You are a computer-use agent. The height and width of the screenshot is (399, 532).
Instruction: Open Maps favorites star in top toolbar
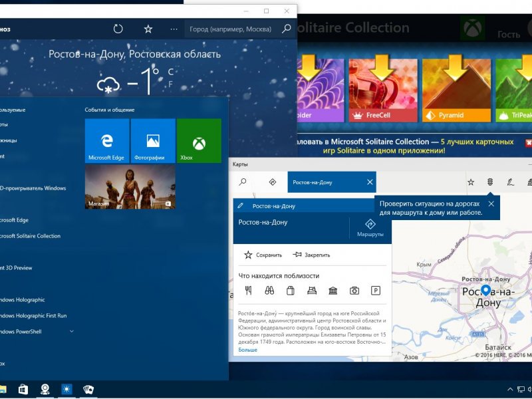tap(471, 182)
